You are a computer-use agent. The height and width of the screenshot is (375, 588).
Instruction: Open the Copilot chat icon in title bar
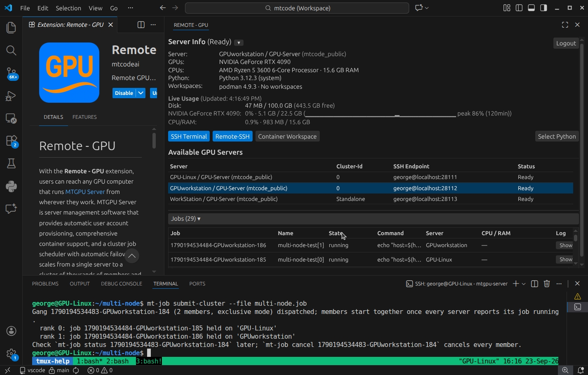419,8
